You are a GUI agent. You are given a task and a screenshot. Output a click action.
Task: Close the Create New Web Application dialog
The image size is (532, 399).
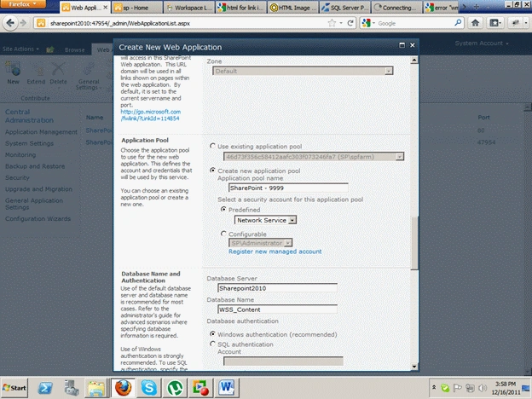[x=413, y=45]
